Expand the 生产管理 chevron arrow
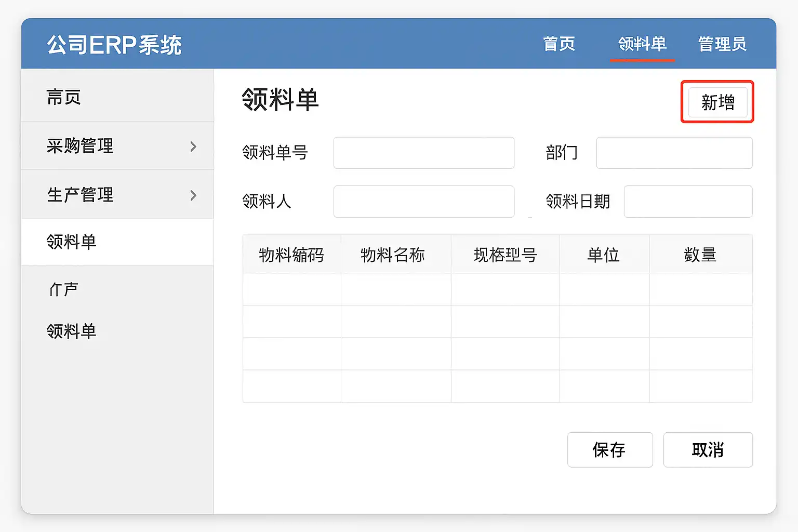The width and height of the screenshot is (798, 532). tap(193, 195)
